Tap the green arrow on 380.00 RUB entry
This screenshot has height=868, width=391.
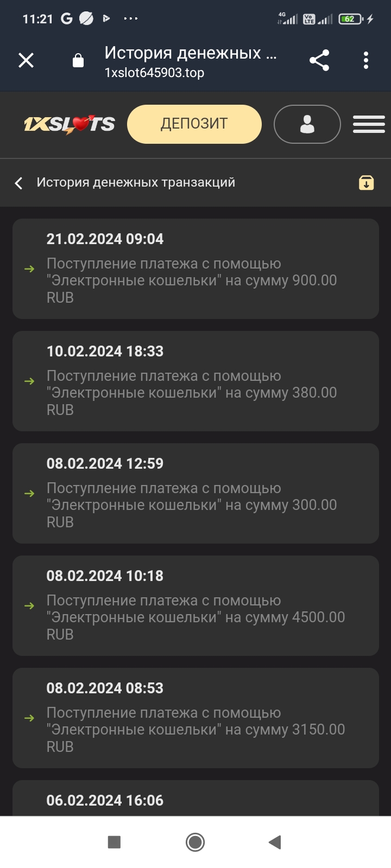point(29,381)
